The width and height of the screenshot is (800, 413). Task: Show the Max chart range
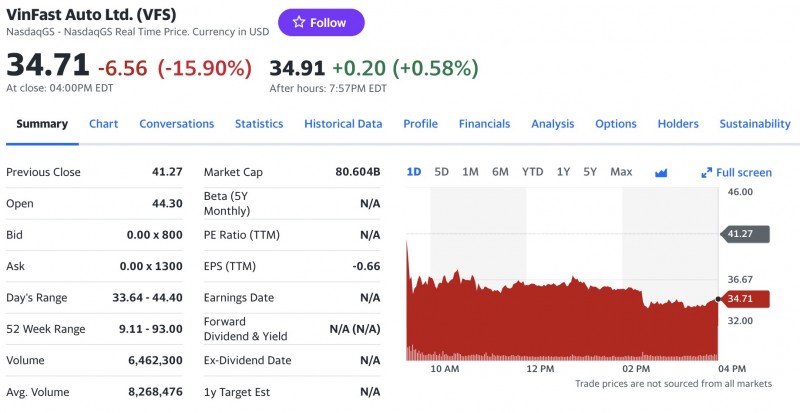621,172
